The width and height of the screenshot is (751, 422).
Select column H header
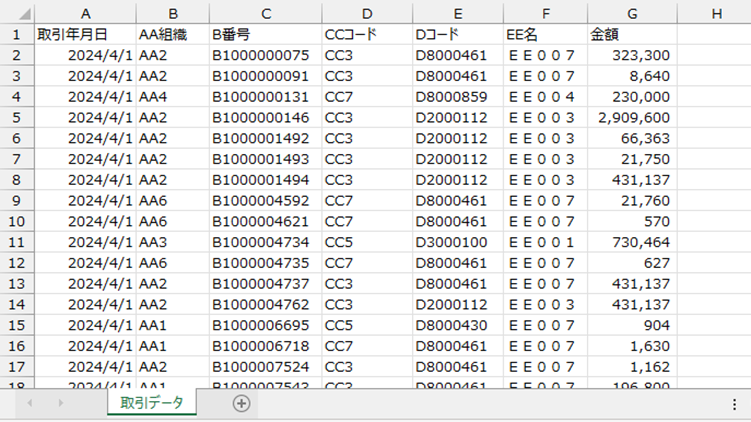pos(714,13)
